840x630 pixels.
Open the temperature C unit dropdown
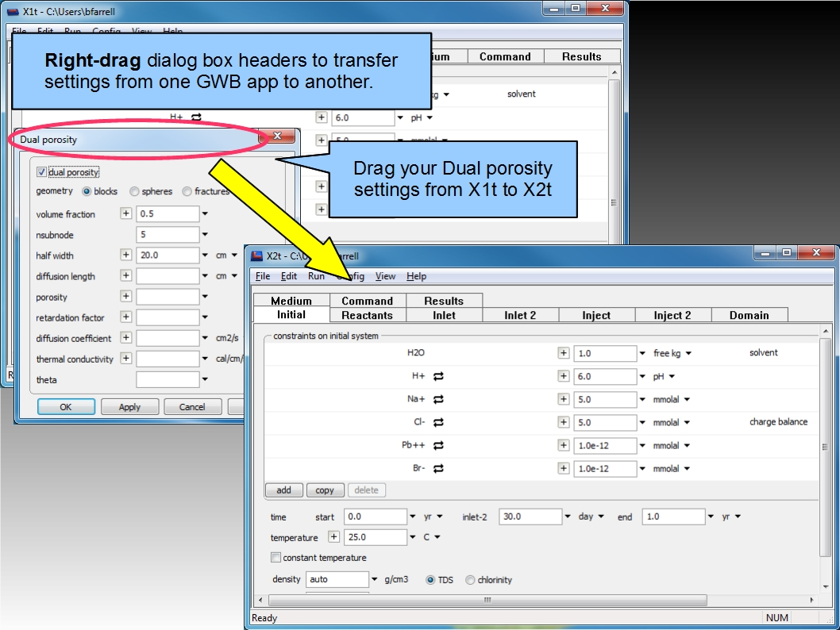click(437, 537)
